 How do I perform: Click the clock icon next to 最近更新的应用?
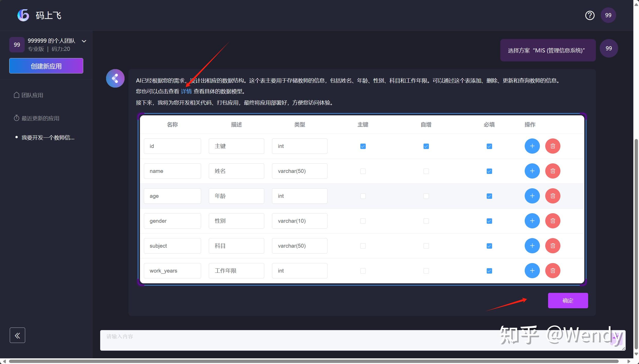pos(16,118)
